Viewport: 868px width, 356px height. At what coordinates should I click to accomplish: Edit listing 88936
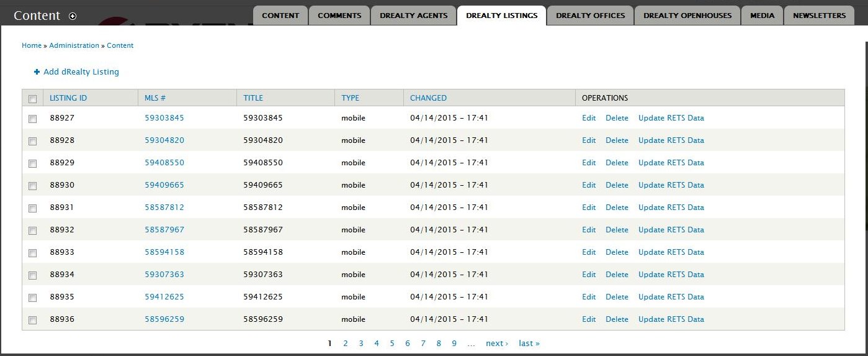pyautogui.click(x=589, y=319)
